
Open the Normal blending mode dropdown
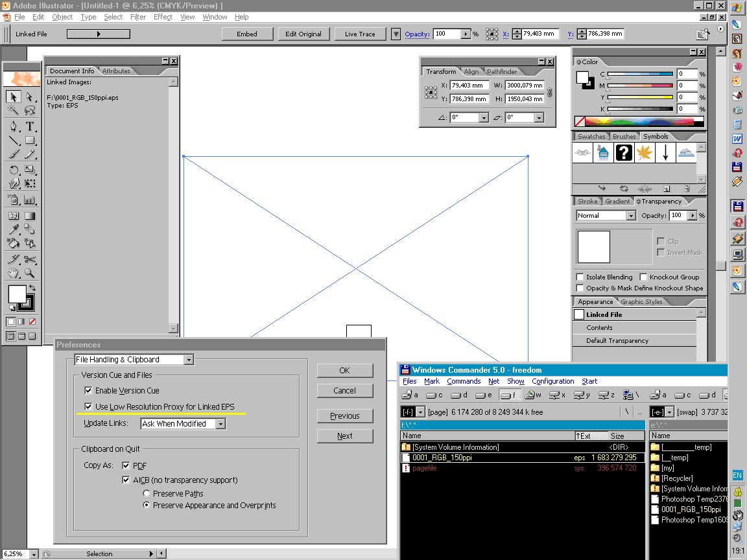631,216
